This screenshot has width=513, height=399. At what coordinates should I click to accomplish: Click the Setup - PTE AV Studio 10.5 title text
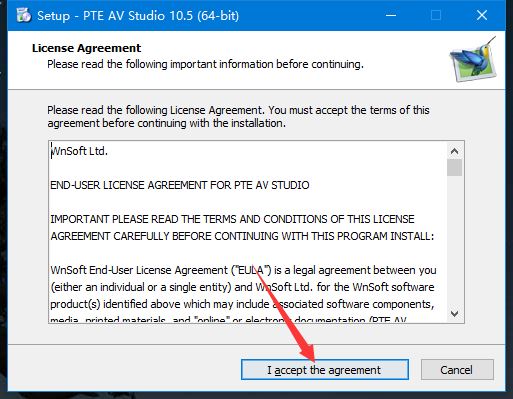pos(138,16)
